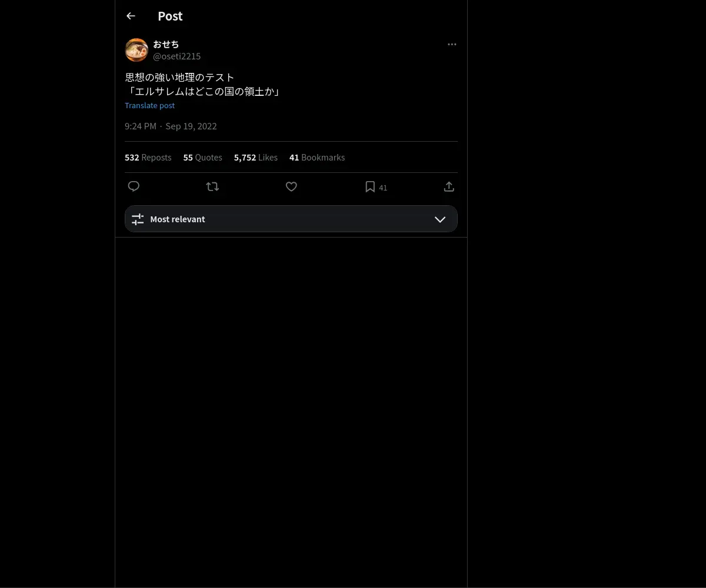Open the おせち display name link
Viewport: 706px width, 588px height.
(166, 44)
